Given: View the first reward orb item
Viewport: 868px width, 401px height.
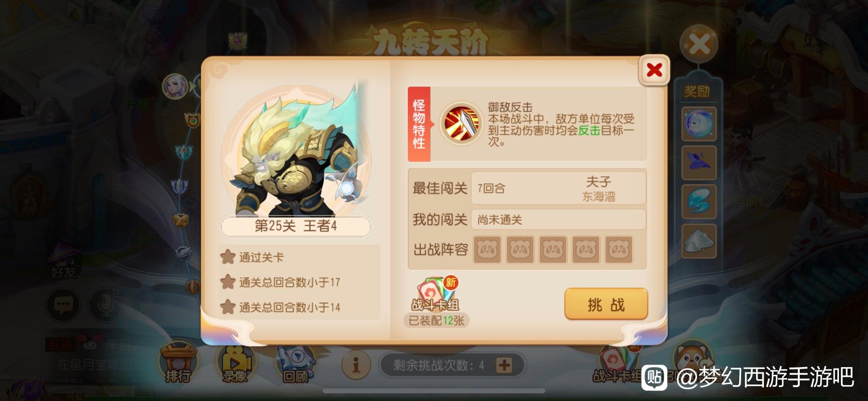Looking at the screenshot, I should tap(699, 124).
